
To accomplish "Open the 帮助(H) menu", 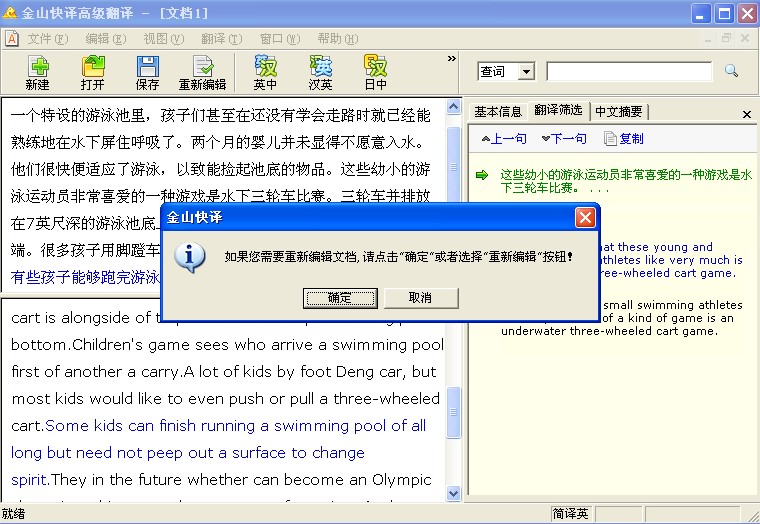I will 338,39.
